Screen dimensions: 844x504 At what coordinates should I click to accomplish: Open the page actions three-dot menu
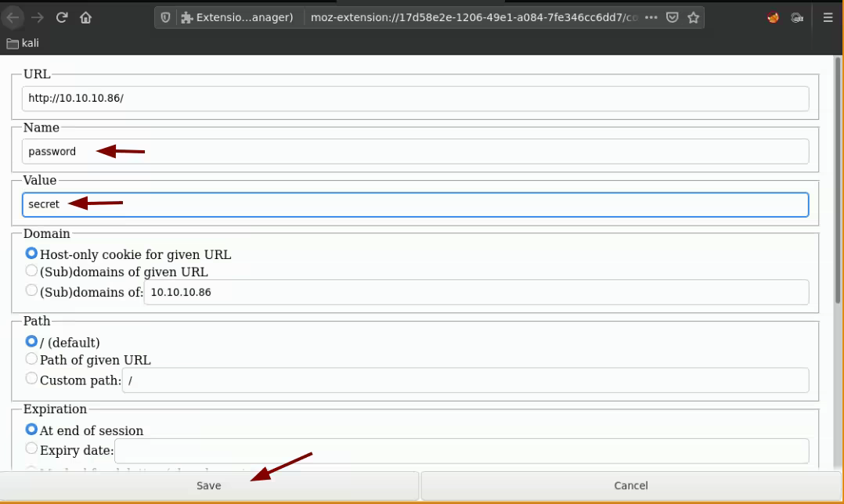point(652,18)
